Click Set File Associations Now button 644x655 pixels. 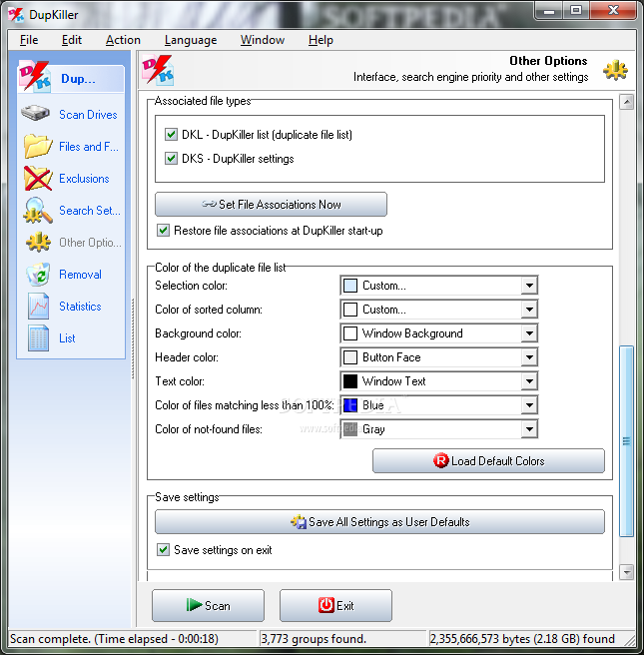(x=271, y=205)
